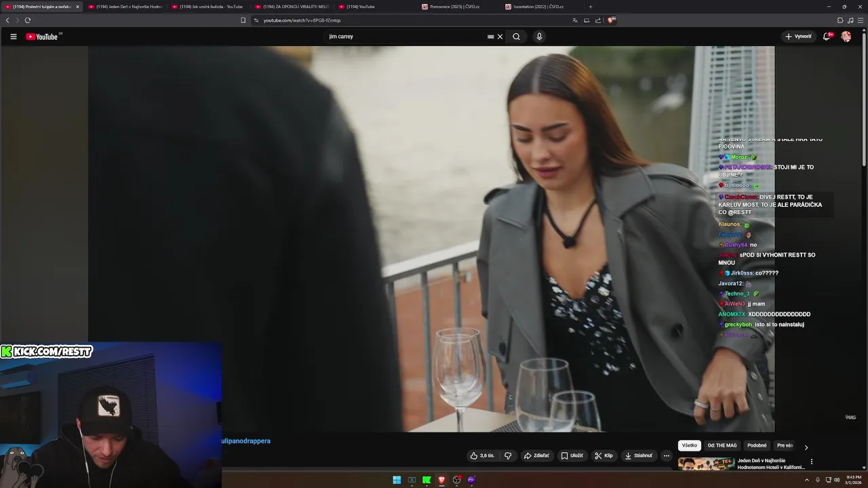This screenshot has height=488, width=868.
Task: Open Brave media control icon in toolbar
Action: [850, 20]
